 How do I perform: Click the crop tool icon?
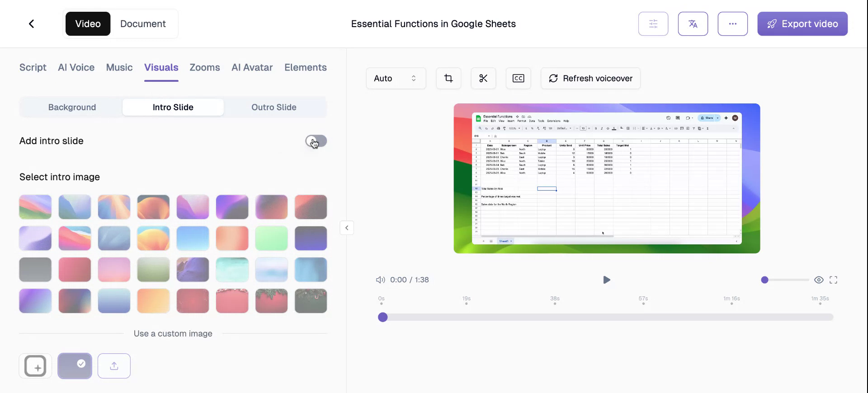[448, 78]
